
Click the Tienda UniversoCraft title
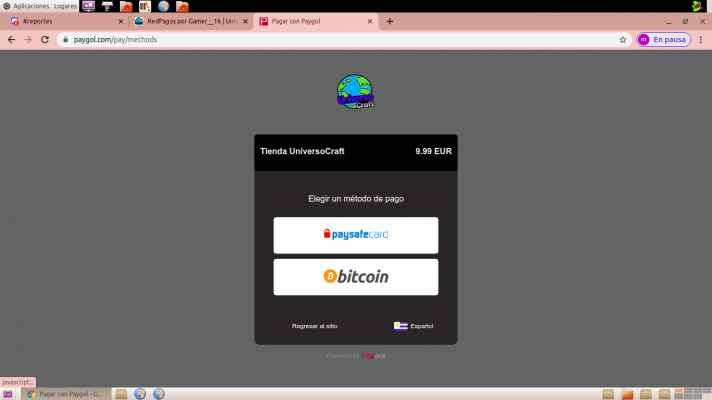pos(302,151)
